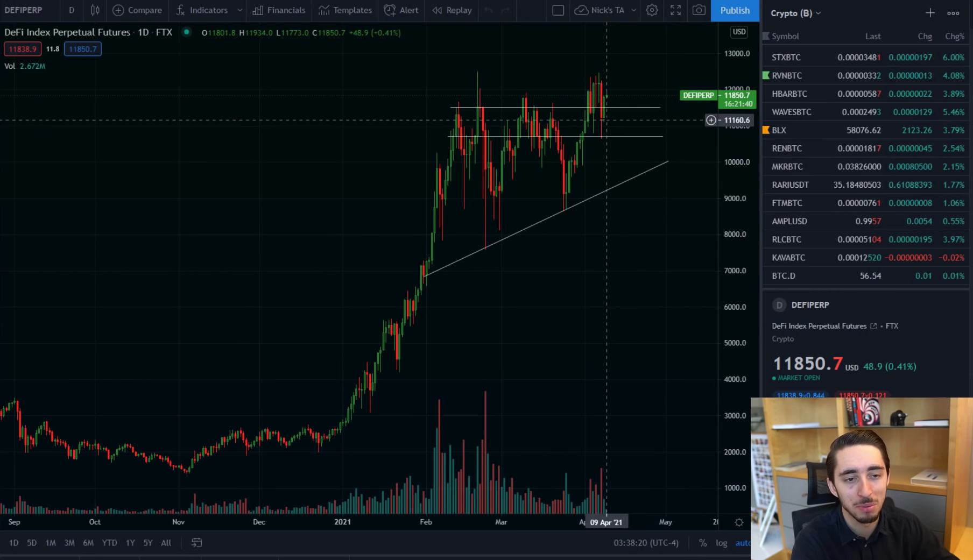The height and width of the screenshot is (560, 973).
Task: Click the red sell price 11838.9 button
Action: coord(23,49)
